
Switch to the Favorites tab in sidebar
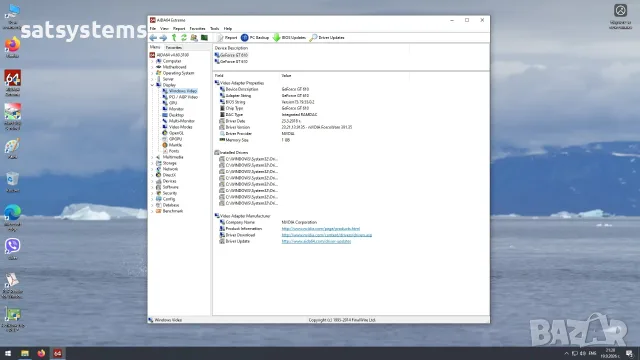174,48
